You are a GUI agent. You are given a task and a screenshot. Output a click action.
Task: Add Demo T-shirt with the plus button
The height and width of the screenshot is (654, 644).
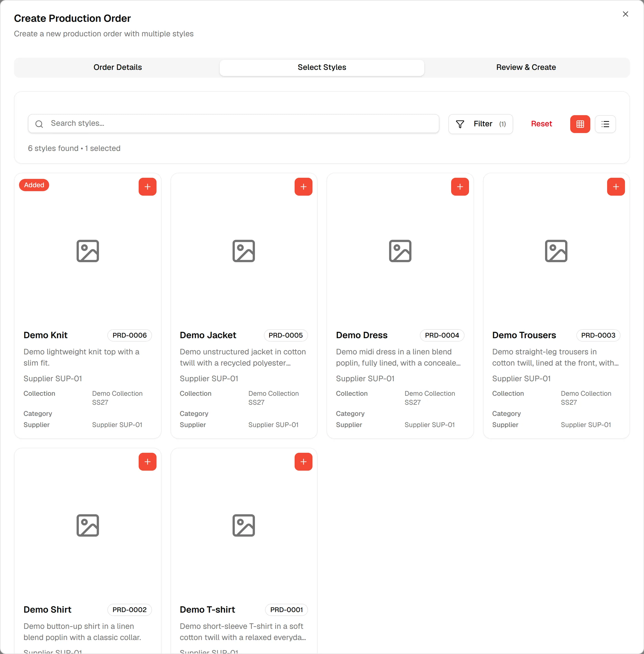point(303,462)
